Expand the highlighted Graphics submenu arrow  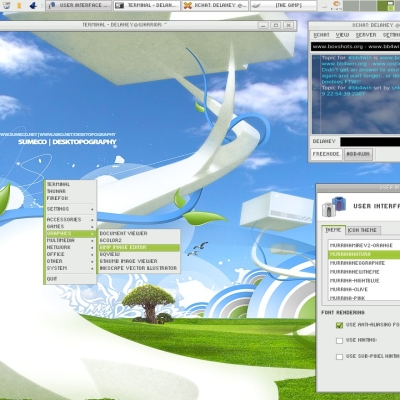pyautogui.click(x=92, y=234)
